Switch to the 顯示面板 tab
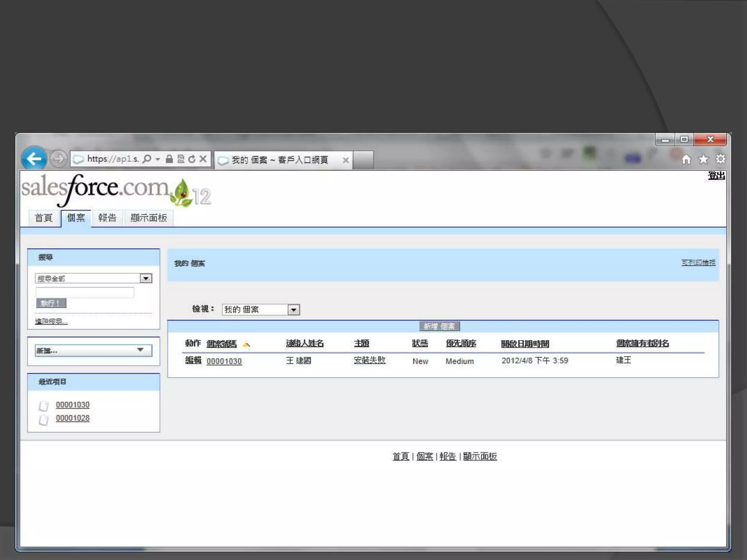 click(149, 218)
